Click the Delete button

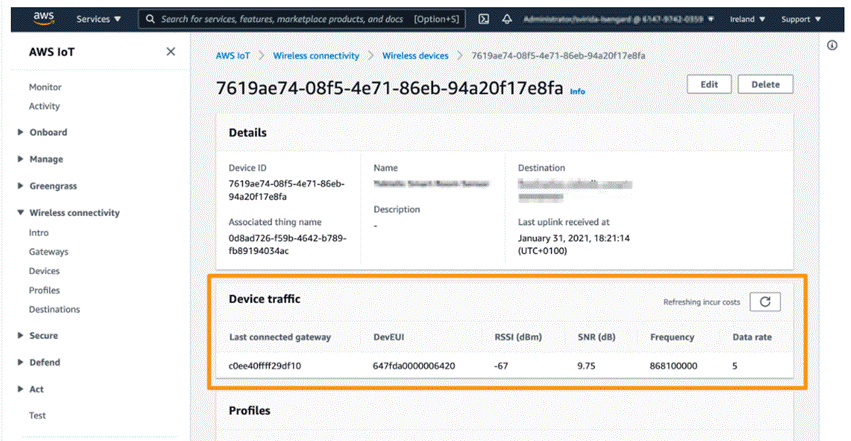765,84
